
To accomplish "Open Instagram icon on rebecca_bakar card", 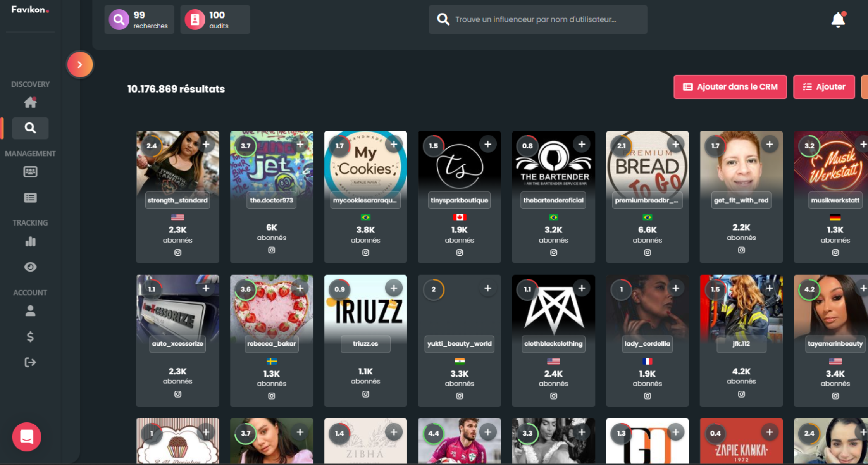I will [272, 396].
